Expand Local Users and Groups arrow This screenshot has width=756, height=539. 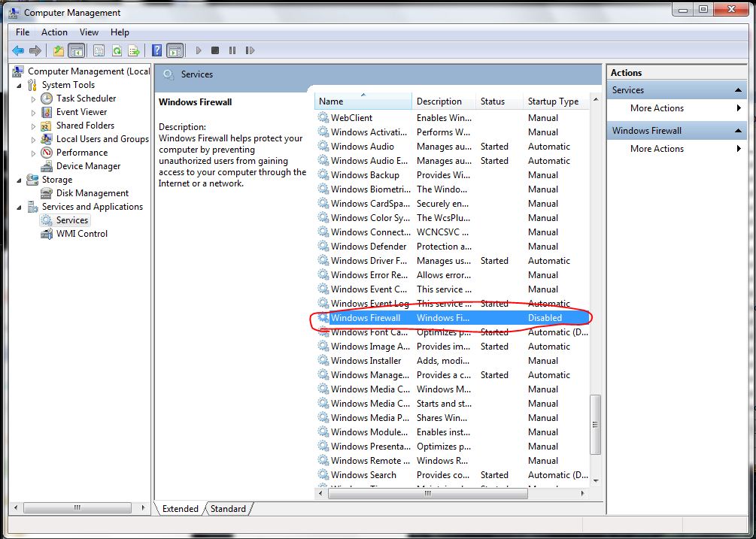point(33,139)
